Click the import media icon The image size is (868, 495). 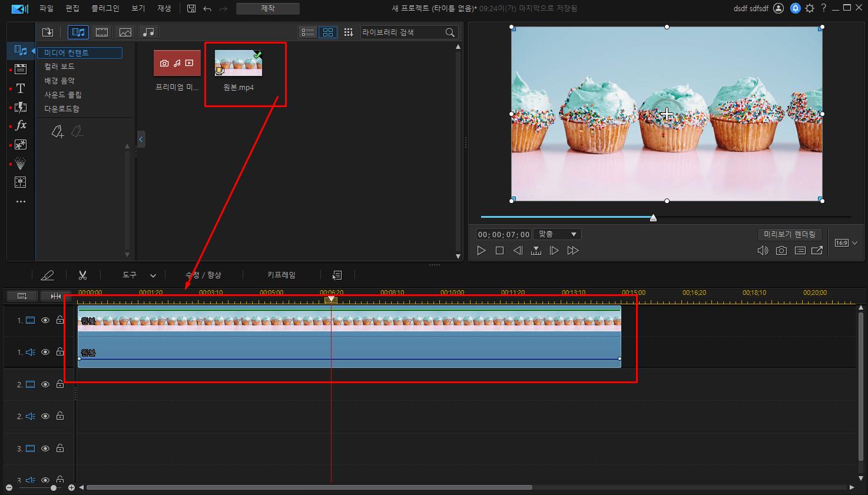click(x=48, y=32)
